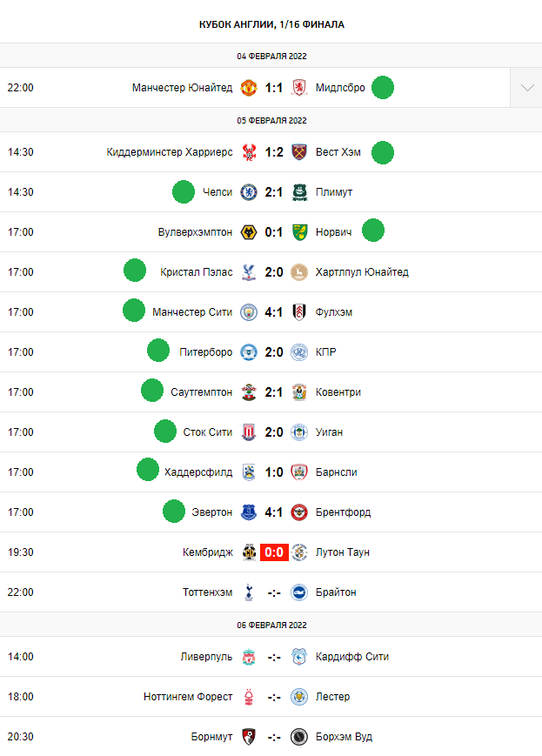Click green marker beside Челси
542x756 pixels.
pyautogui.click(x=184, y=192)
